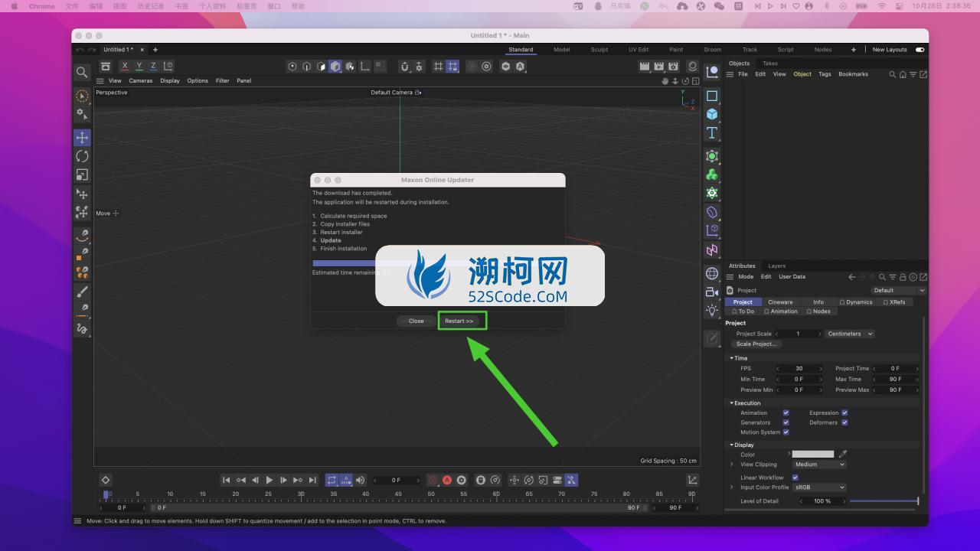980x551 pixels.
Task: Open the Takes tab
Action: [770, 64]
